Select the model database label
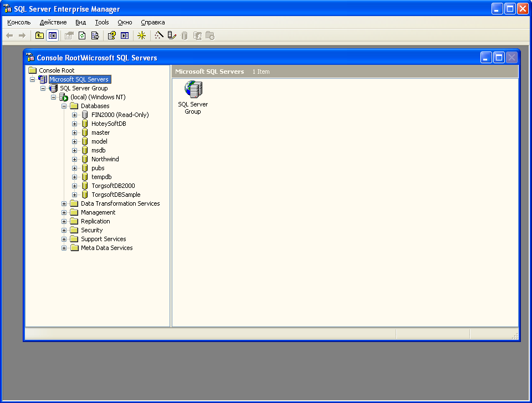Screen dimensions: 532x403 pos(99,141)
